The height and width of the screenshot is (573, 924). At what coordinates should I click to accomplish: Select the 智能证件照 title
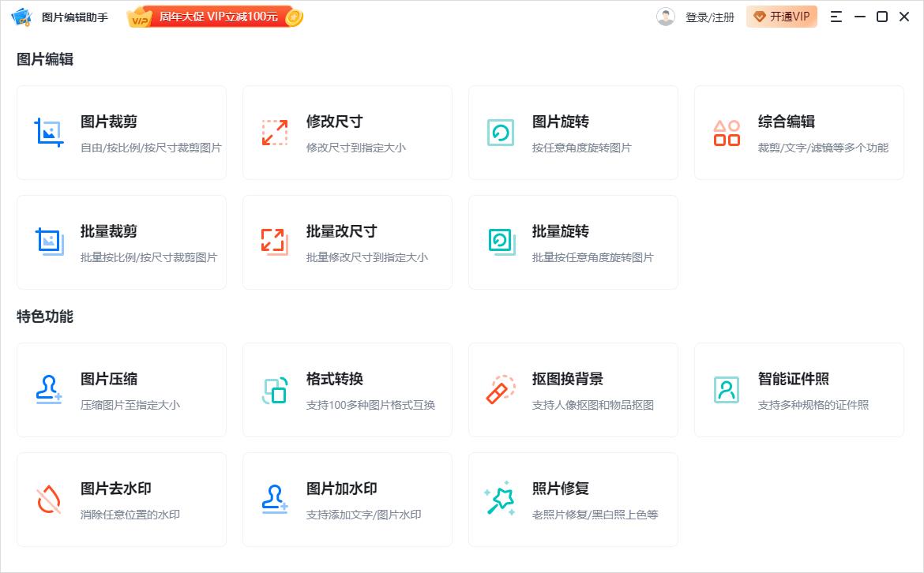(x=793, y=379)
